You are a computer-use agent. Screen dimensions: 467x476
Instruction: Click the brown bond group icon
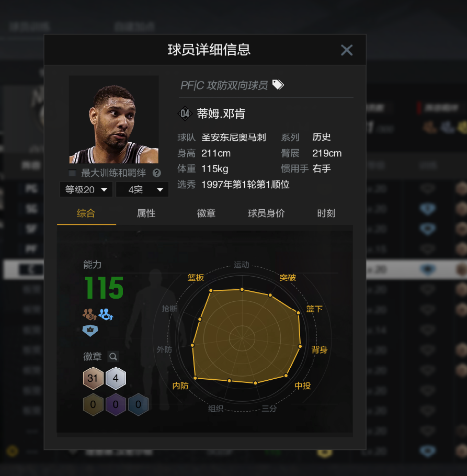[89, 314]
